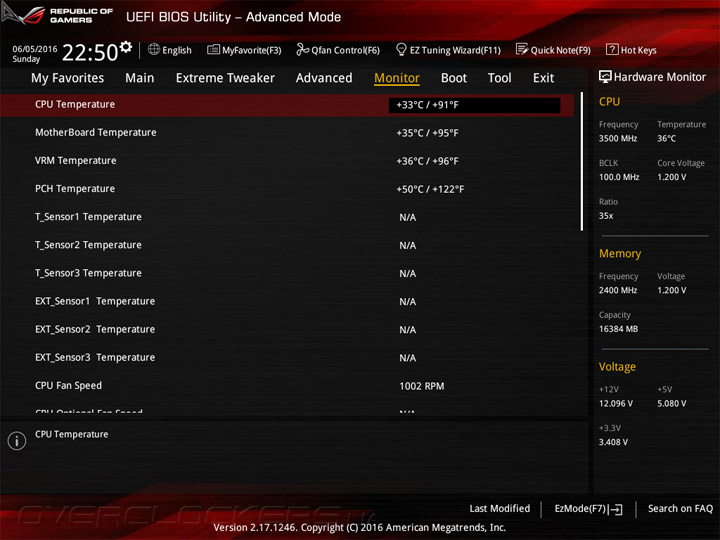Screen dimensions: 720x540
Task: Click the Hardware Monitor screen icon
Action: tap(605, 77)
